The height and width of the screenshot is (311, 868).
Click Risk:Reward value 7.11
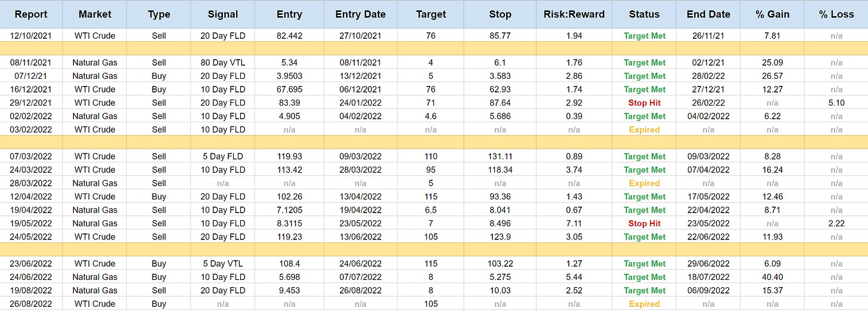[574, 223]
